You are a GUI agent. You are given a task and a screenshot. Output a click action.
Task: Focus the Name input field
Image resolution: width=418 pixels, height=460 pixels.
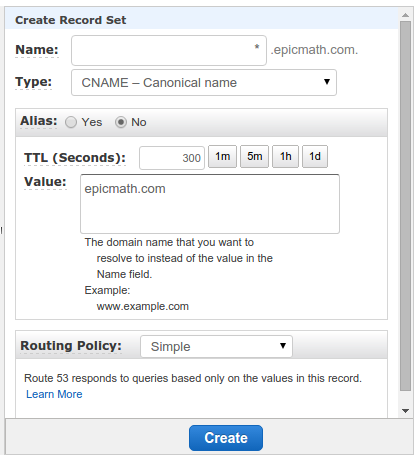coord(169,50)
